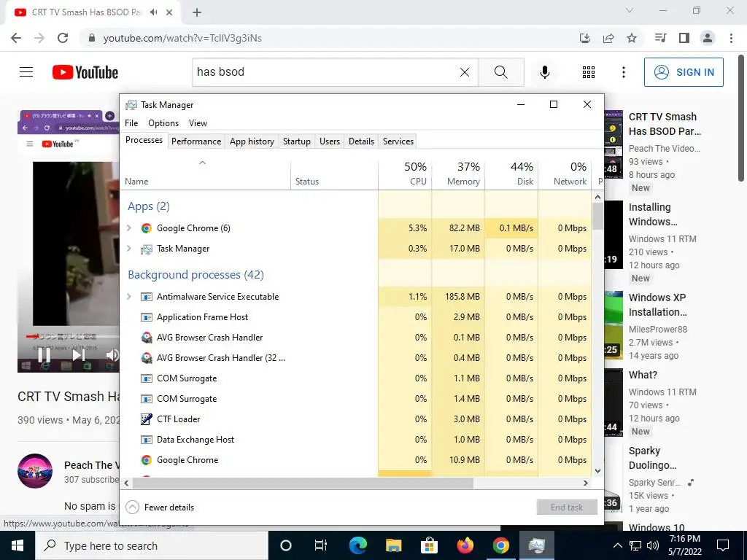Screen dimensions: 747x560
Task: Launch Microsoft Edge from taskbar
Action: tap(357, 545)
